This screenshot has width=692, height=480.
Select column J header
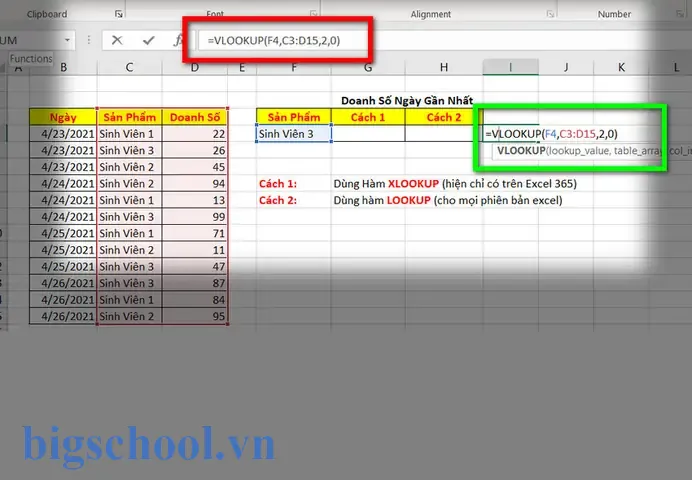point(566,68)
